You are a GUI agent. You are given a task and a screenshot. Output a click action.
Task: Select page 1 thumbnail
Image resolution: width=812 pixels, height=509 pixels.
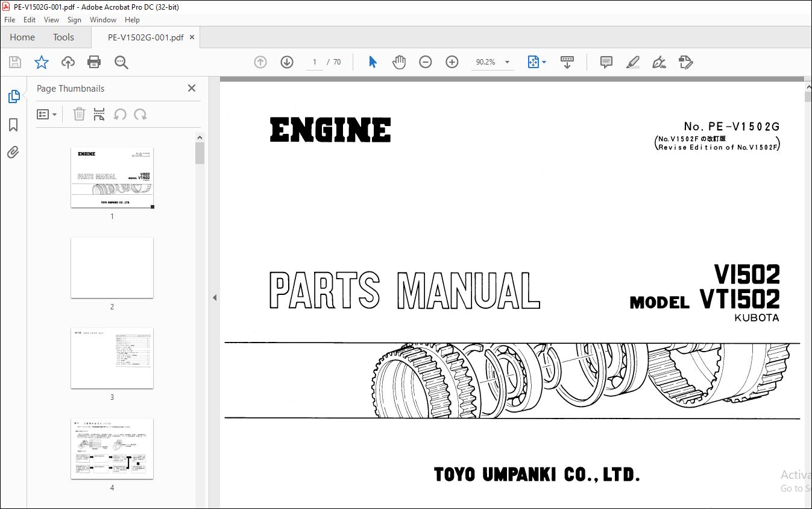pyautogui.click(x=112, y=177)
